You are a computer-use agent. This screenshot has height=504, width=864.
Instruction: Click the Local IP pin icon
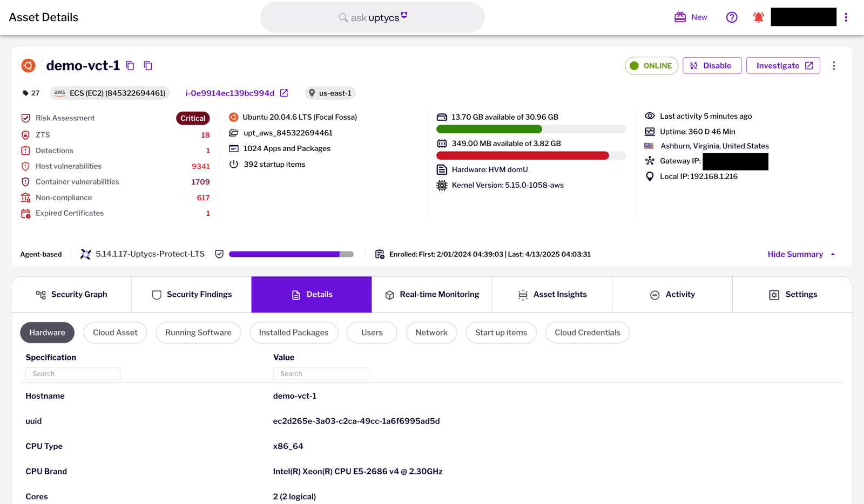(650, 176)
